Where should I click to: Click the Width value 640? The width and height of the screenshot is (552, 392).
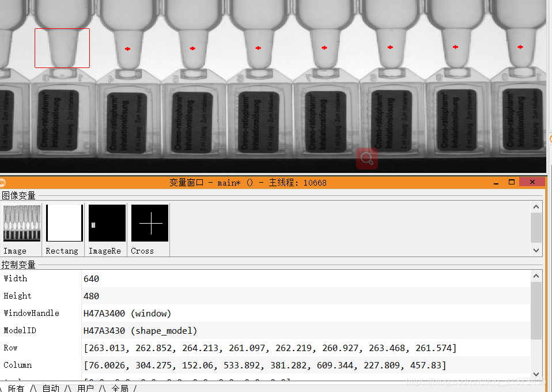pos(91,279)
